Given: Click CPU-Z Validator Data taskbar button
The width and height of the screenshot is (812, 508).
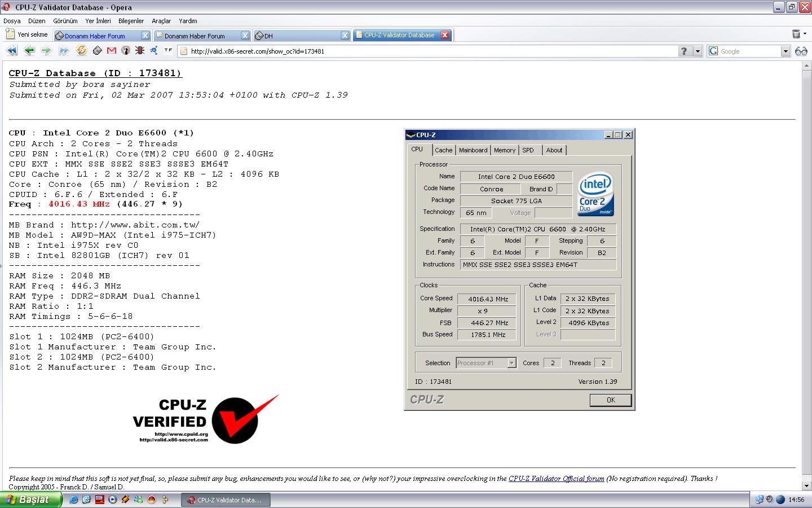Looking at the screenshot, I should [x=226, y=500].
